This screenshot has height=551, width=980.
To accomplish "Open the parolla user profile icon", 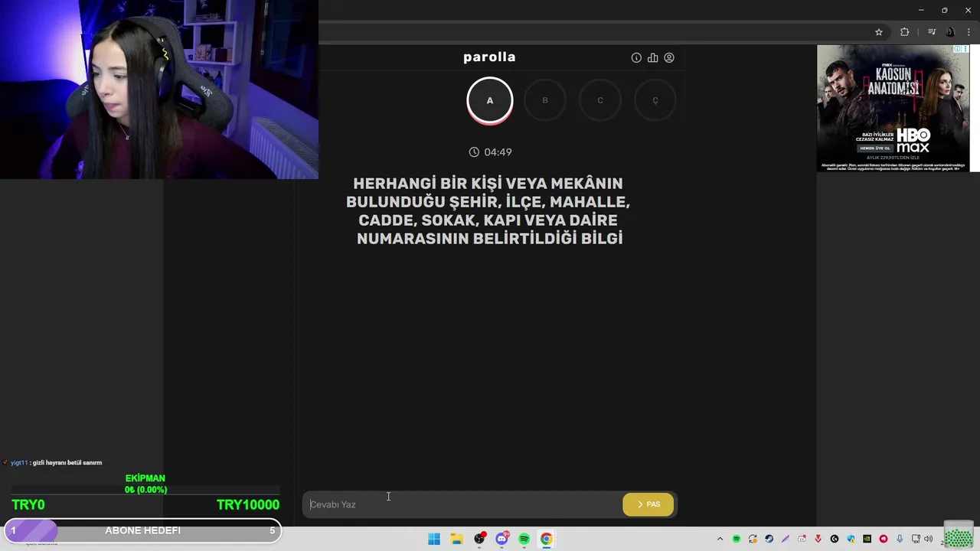I will coord(669,57).
